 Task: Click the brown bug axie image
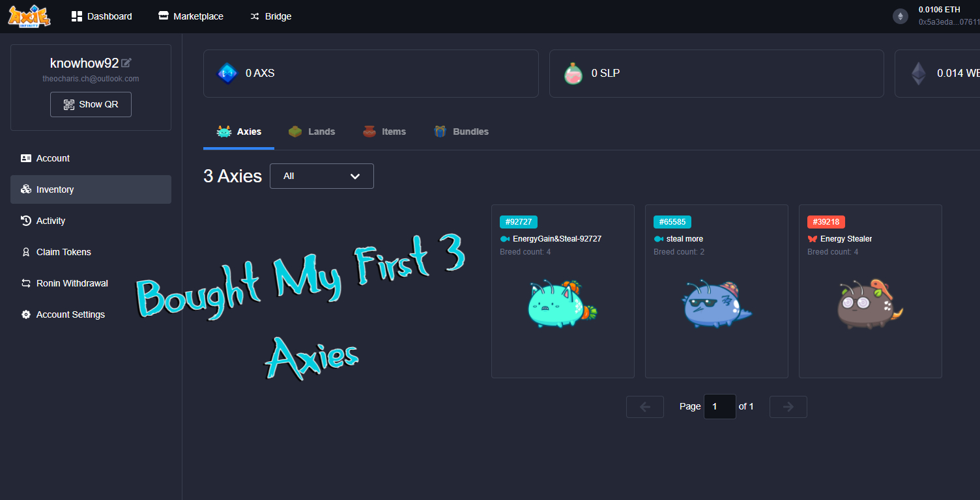pyautogui.click(x=870, y=303)
